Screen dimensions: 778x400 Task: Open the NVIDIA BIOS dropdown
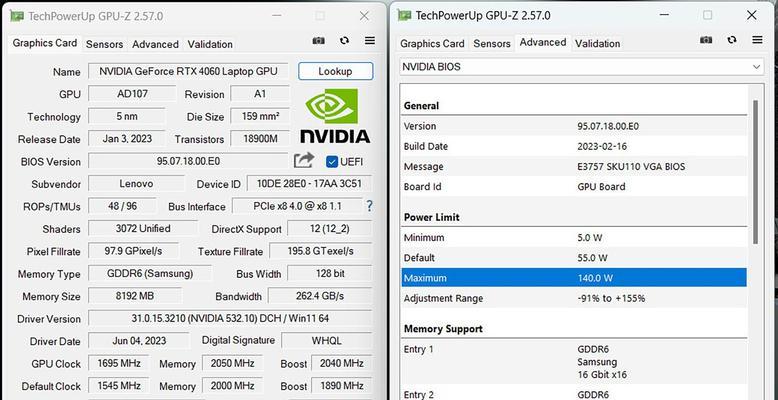pos(582,67)
